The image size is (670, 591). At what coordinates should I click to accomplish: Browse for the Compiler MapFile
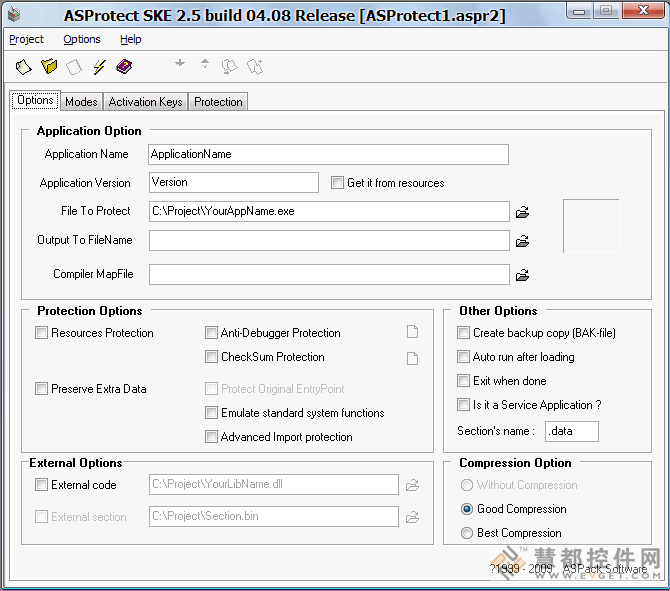point(522,275)
